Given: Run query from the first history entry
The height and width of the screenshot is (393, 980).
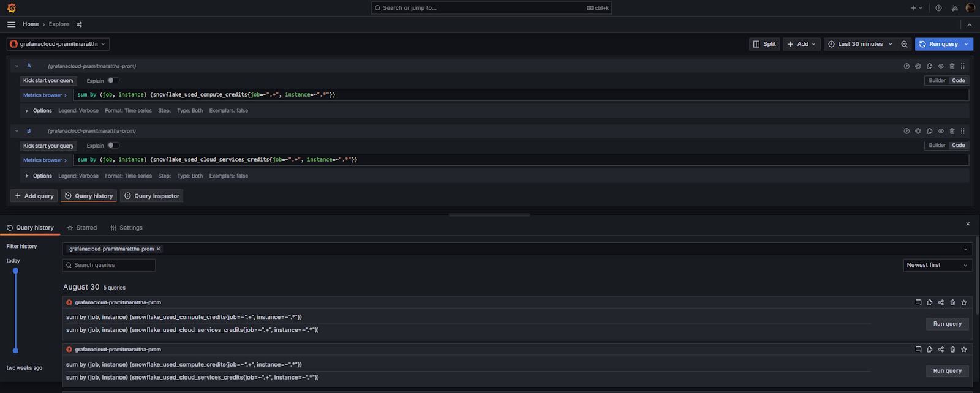Looking at the screenshot, I should click(x=947, y=324).
